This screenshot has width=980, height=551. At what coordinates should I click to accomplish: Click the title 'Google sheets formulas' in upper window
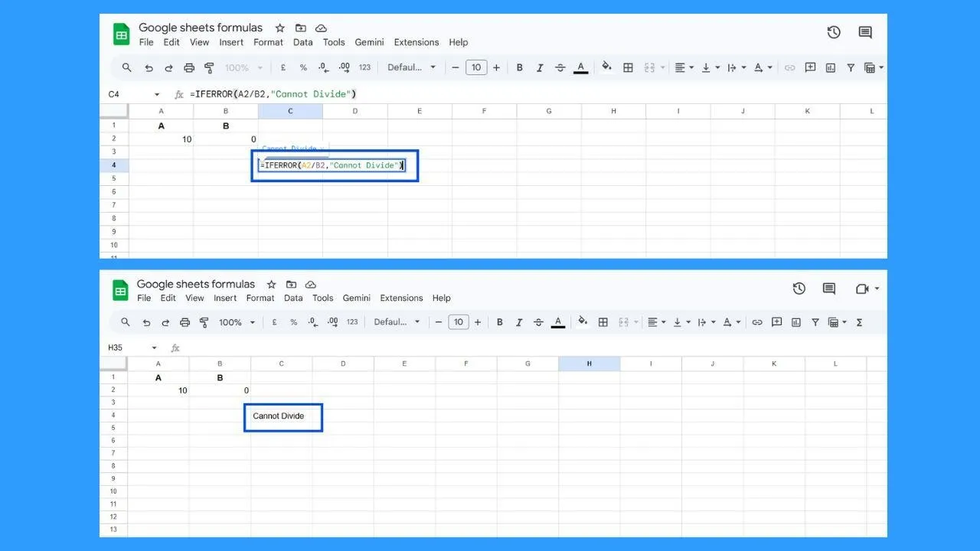[x=201, y=28]
